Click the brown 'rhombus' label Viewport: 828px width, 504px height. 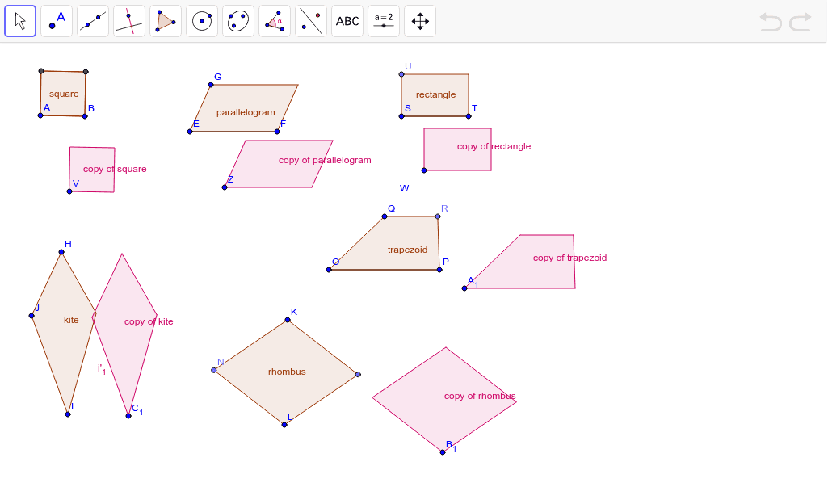pyautogui.click(x=287, y=372)
